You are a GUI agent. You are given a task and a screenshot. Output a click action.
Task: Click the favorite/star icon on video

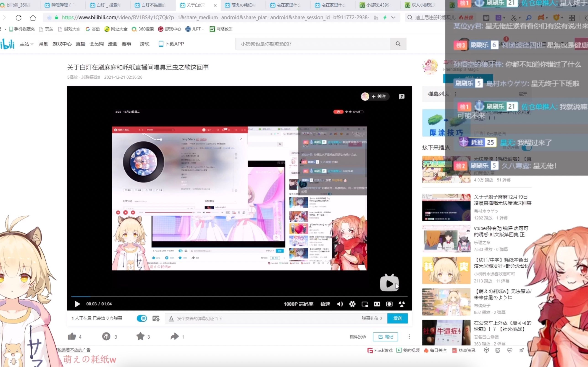pos(140,336)
